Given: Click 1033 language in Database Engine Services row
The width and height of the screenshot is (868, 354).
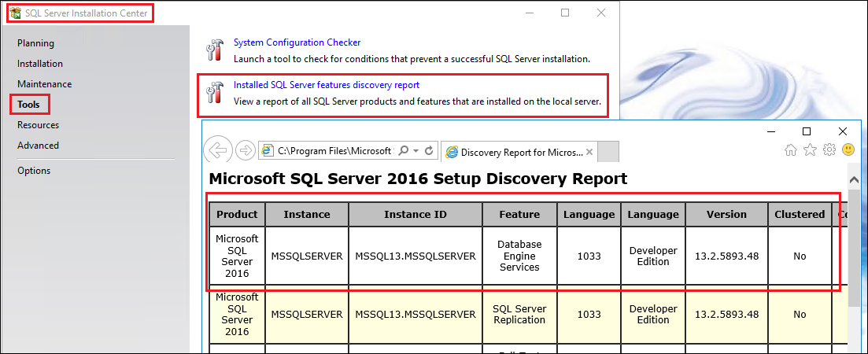Looking at the screenshot, I should tap(589, 256).
